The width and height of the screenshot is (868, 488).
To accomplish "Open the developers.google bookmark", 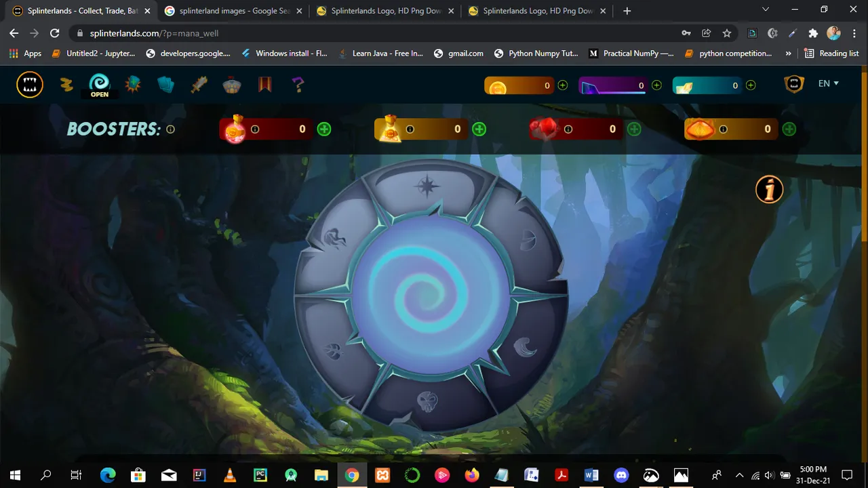I will pyautogui.click(x=188, y=53).
